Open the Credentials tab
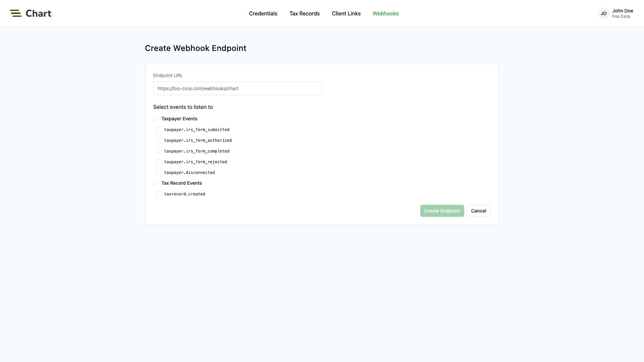Image resolution: width=644 pixels, height=362 pixels. (263, 13)
